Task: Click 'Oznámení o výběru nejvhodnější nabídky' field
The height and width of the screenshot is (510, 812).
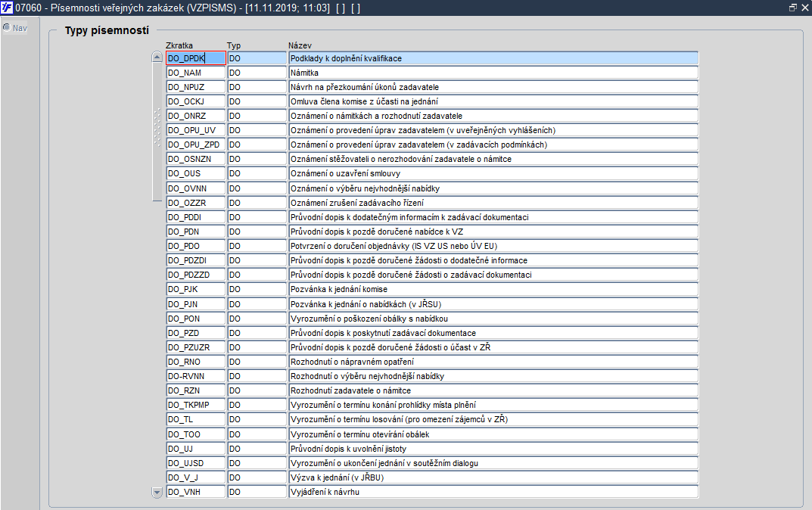Action: click(x=493, y=188)
